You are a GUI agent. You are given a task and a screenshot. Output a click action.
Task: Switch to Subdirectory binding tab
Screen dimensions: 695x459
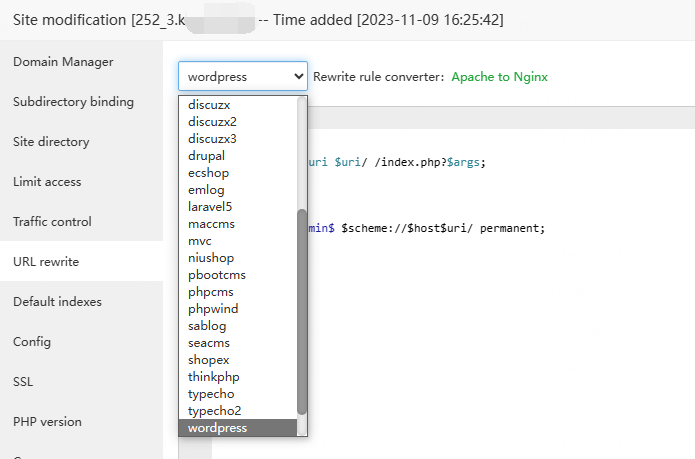click(73, 102)
